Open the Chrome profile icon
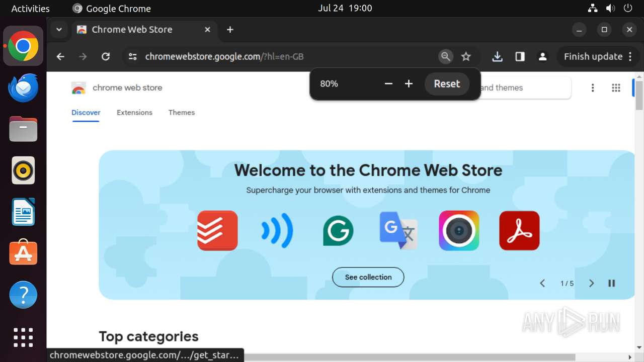644x362 pixels. tap(542, 57)
